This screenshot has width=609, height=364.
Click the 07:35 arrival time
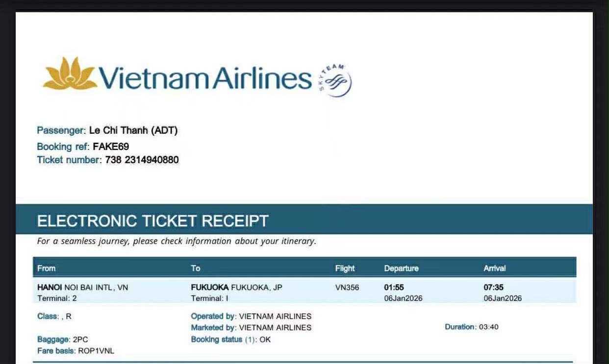click(493, 288)
